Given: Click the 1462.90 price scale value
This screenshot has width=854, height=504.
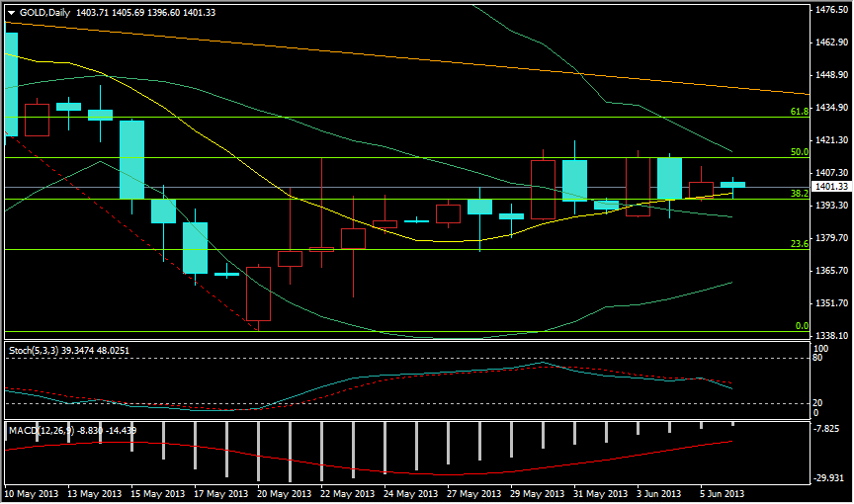Looking at the screenshot, I should pos(831,42).
